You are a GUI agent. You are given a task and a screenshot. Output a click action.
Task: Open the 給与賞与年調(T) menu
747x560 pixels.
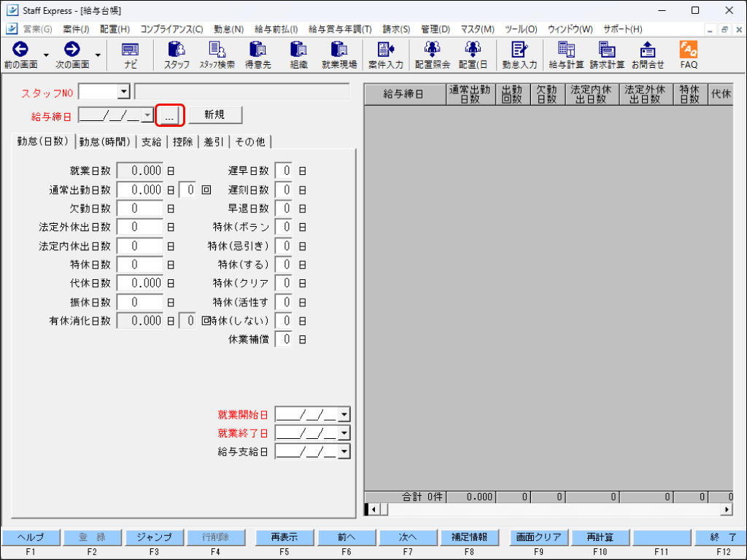tap(340, 29)
